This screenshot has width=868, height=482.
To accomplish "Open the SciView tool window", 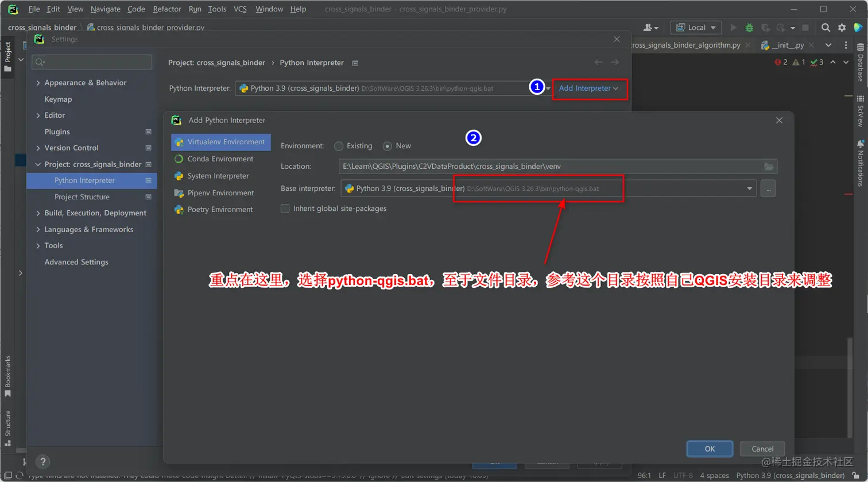I will 860,111.
